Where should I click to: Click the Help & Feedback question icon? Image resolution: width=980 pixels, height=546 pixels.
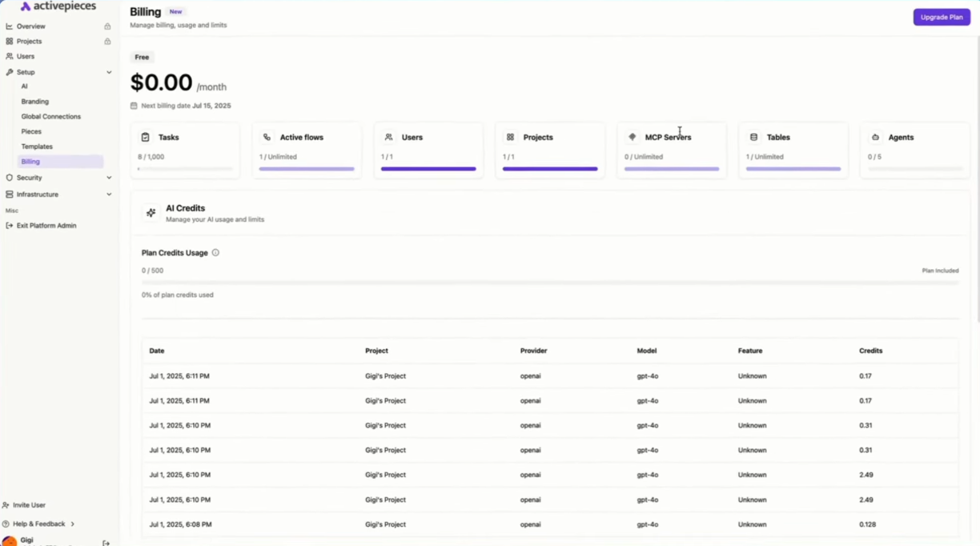(x=6, y=524)
